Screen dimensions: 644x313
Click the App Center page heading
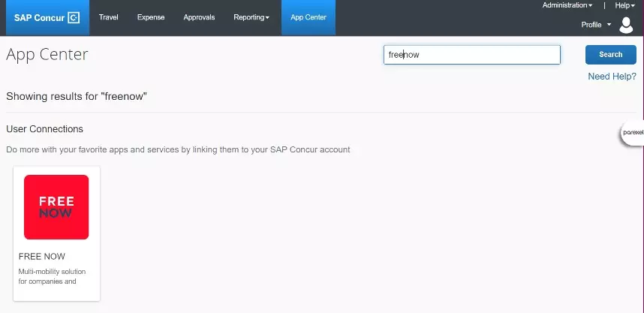pyautogui.click(x=47, y=54)
